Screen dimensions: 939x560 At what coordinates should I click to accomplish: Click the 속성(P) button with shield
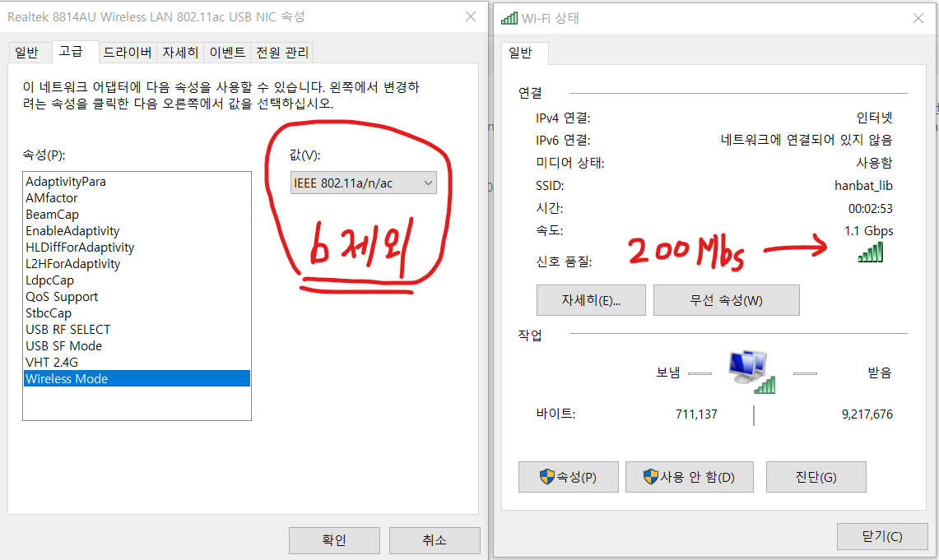tap(569, 477)
